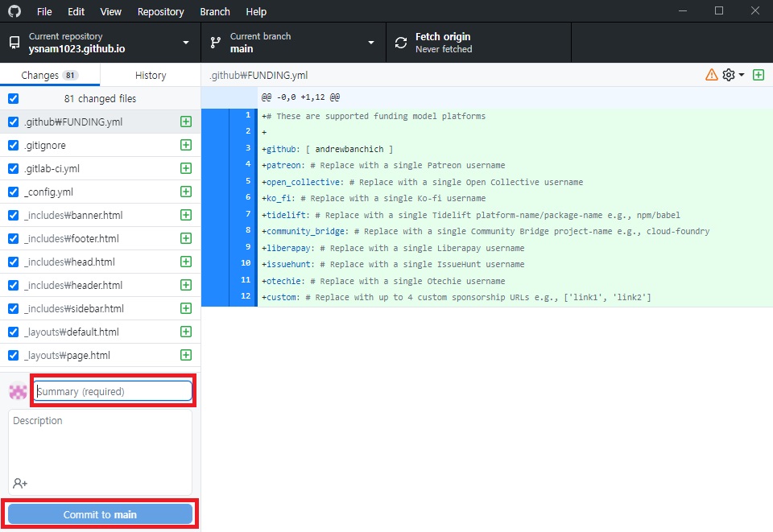Select the _includes footer.html file
Image resolution: width=773 pixels, height=532 pixels.
tap(72, 239)
